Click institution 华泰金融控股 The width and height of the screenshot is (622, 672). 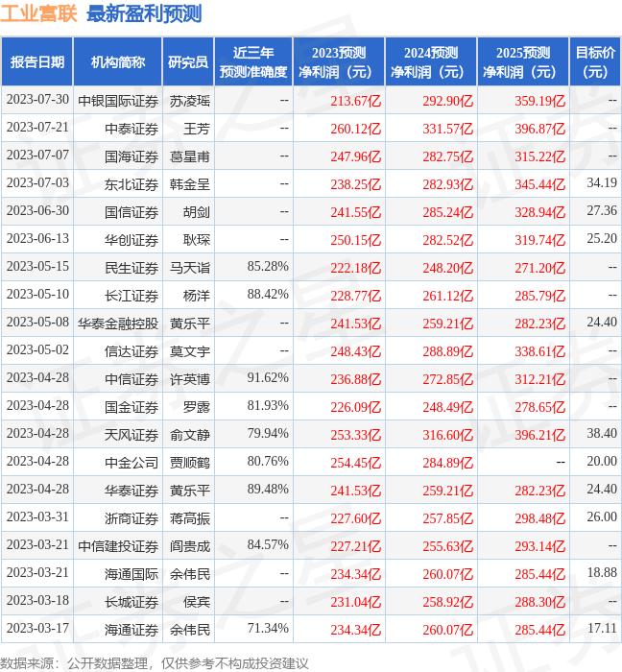[118, 324]
